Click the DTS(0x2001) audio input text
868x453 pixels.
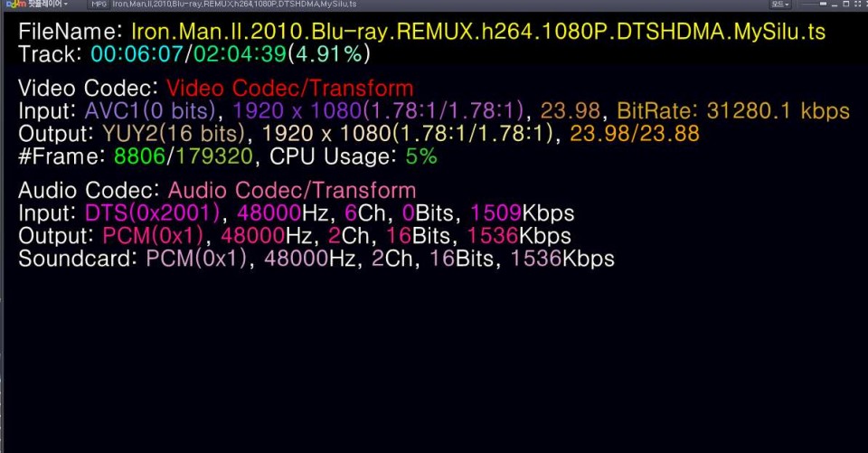(x=151, y=213)
